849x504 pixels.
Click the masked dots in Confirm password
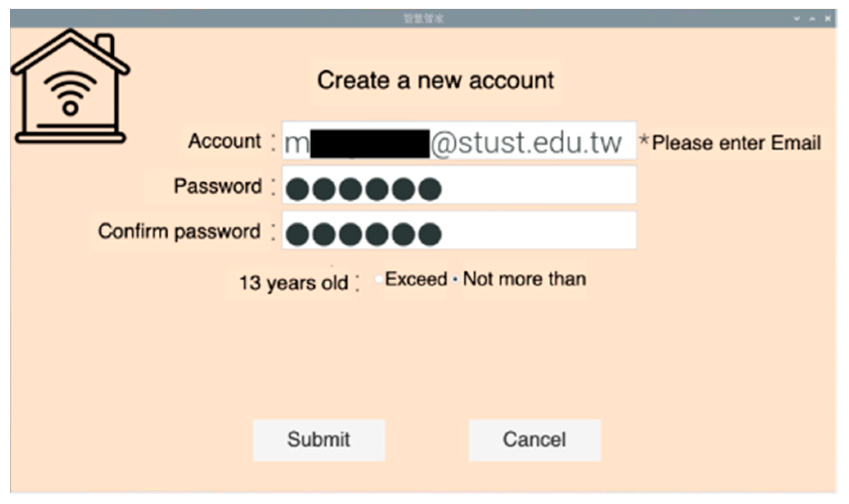pyautogui.click(x=363, y=235)
